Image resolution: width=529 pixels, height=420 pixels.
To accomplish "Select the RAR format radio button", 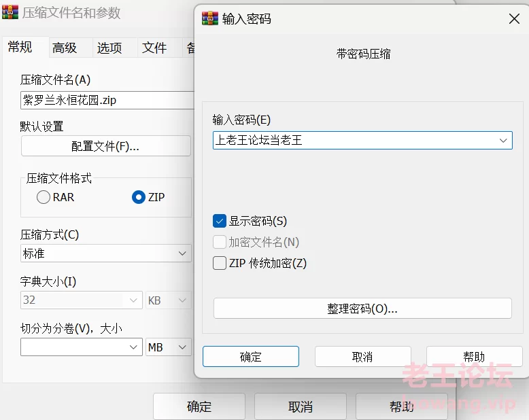I will [x=44, y=197].
